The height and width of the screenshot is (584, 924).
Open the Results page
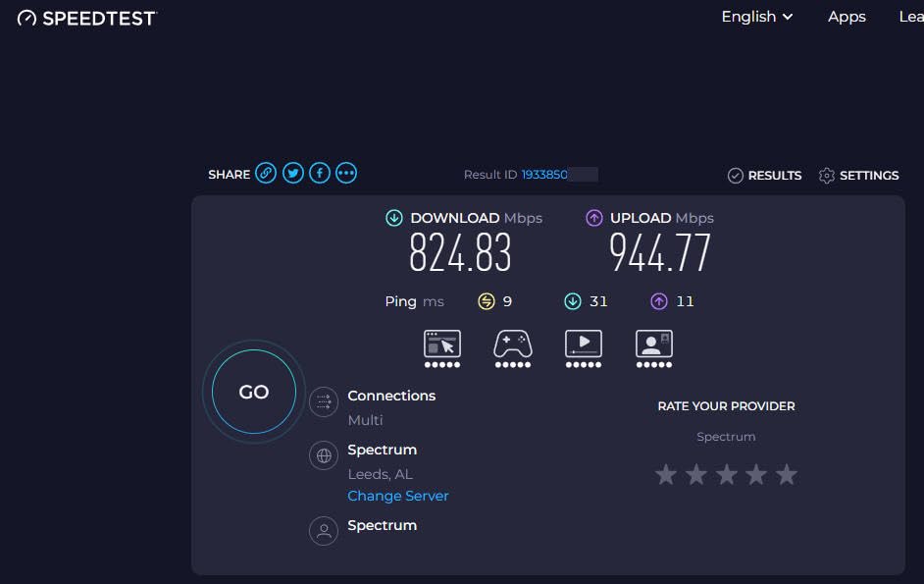click(x=764, y=175)
